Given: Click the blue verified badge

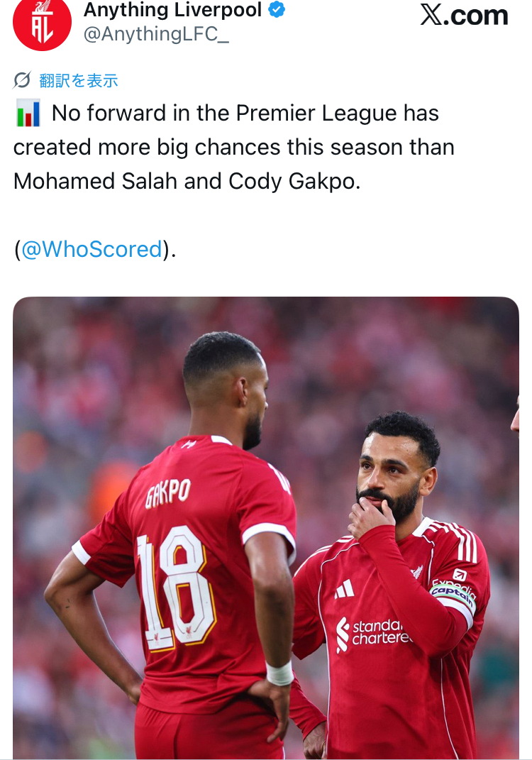Looking at the screenshot, I should 277,9.
